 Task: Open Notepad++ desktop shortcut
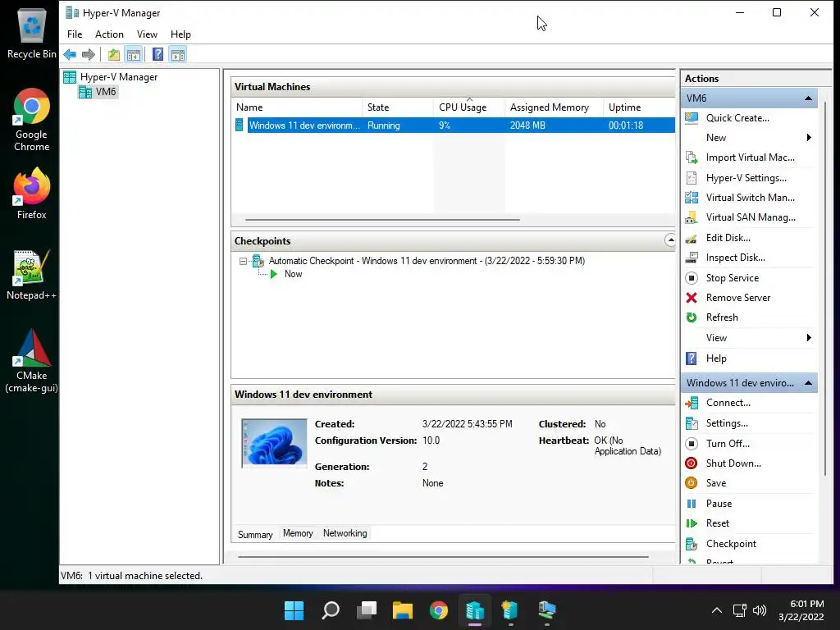tap(32, 275)
